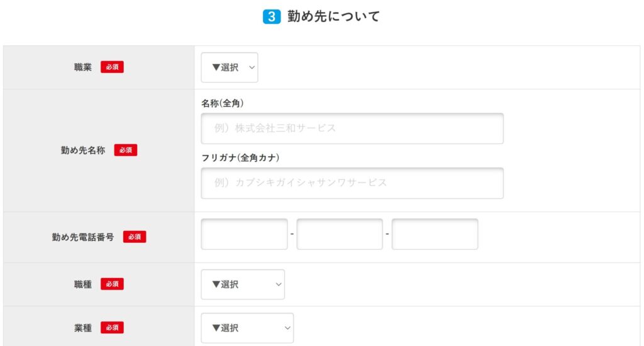Expand the 職種 selection dropdown
Viewport: 644px width, 346px height.
click(243, 284)
